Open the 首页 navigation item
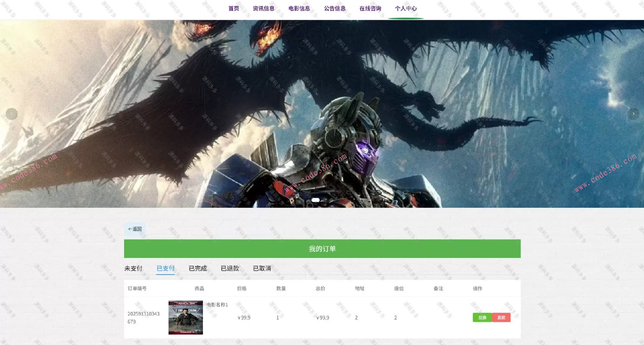The height and width of the screenshot is (345, 644). pos(233,8)
